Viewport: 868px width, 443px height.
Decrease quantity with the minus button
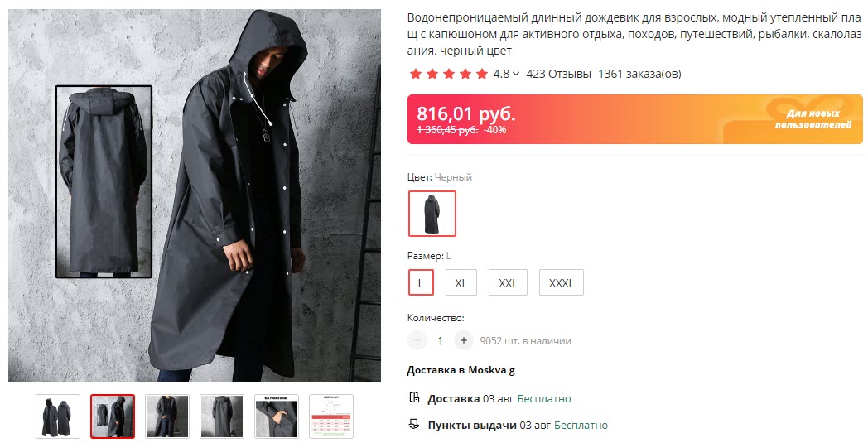[418, 340]
